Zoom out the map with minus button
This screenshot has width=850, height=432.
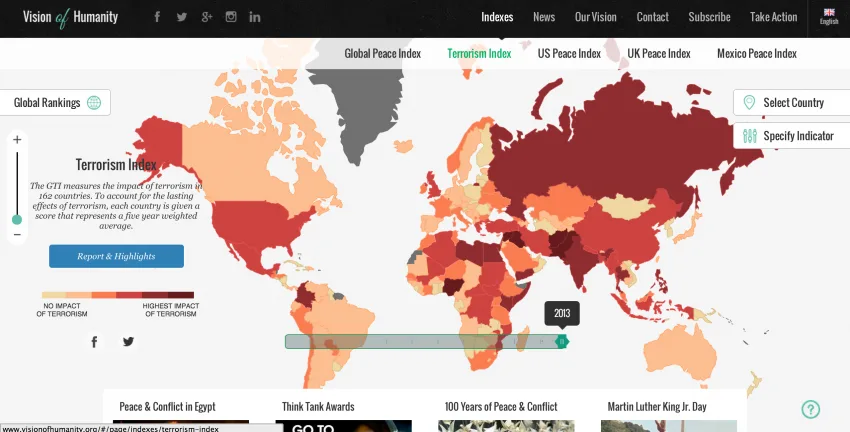tap(17, 235)
